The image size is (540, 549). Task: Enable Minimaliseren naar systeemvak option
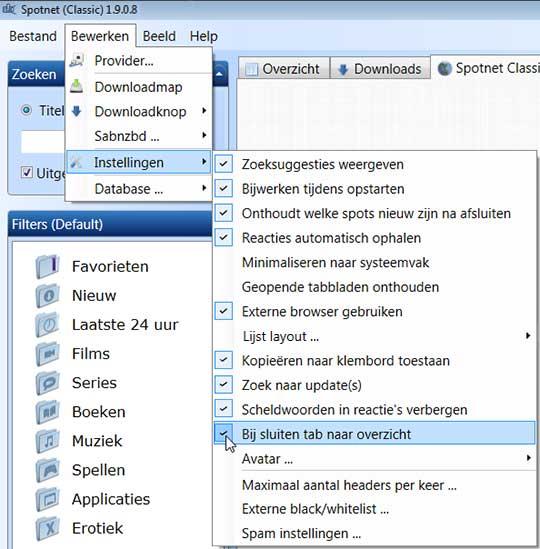point(374,263)
